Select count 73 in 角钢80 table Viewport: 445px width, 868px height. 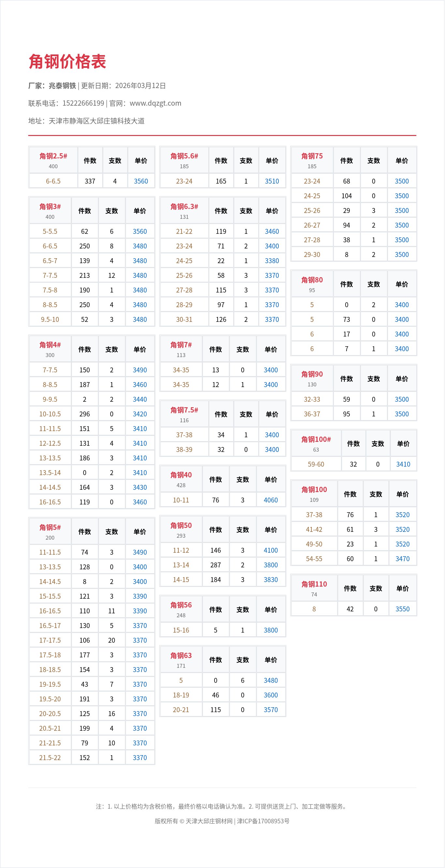click(x=347, y=320)
